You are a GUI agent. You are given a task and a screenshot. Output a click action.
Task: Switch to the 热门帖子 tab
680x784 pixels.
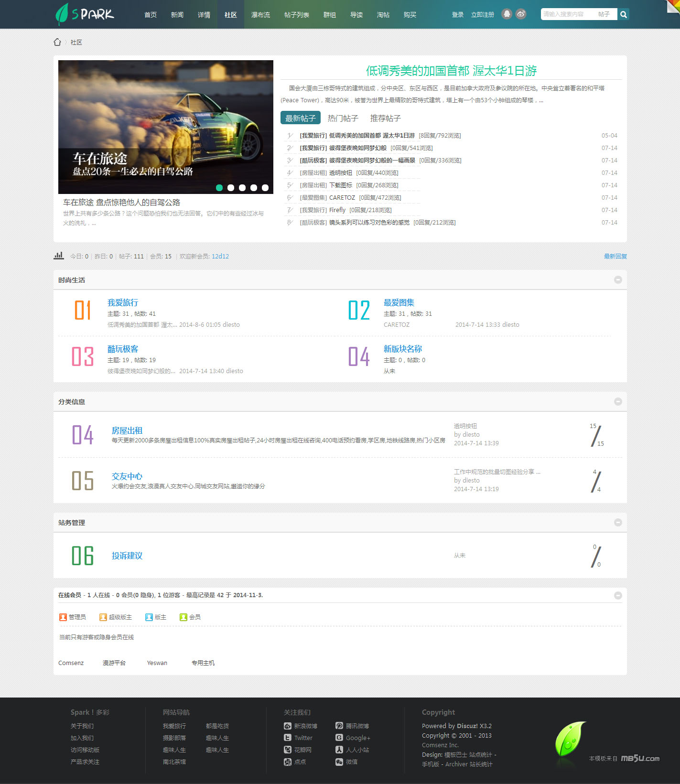343,118
